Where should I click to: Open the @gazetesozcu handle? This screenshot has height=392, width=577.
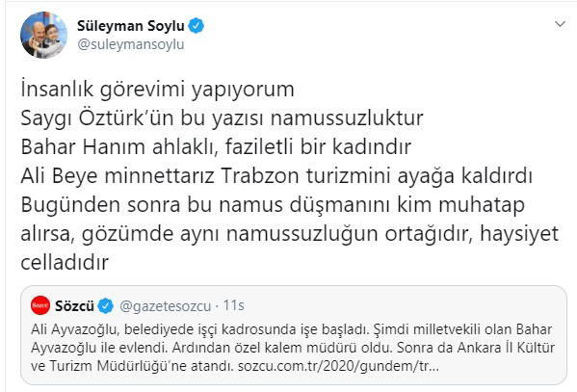pyautogui.click(x=166, y=306)
